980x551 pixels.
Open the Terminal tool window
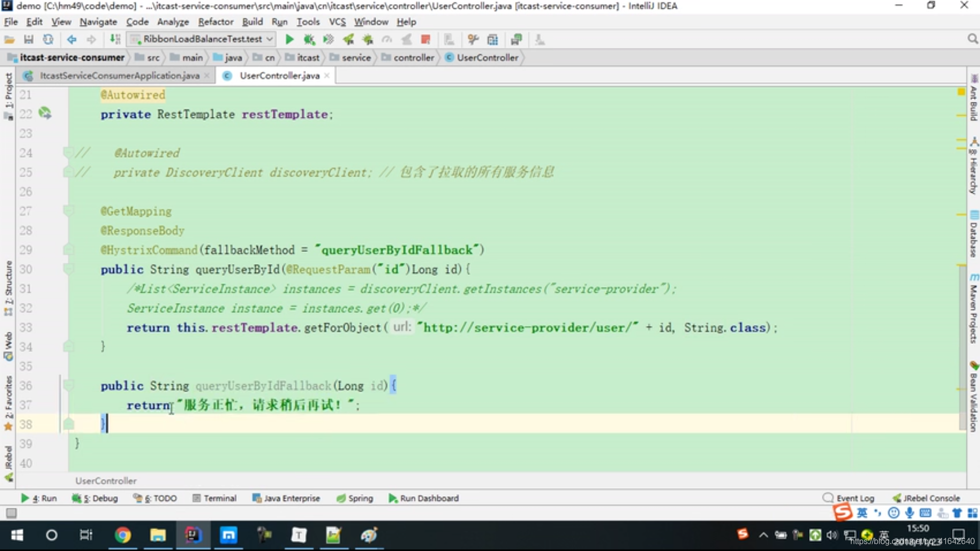[x=214, y=498]
